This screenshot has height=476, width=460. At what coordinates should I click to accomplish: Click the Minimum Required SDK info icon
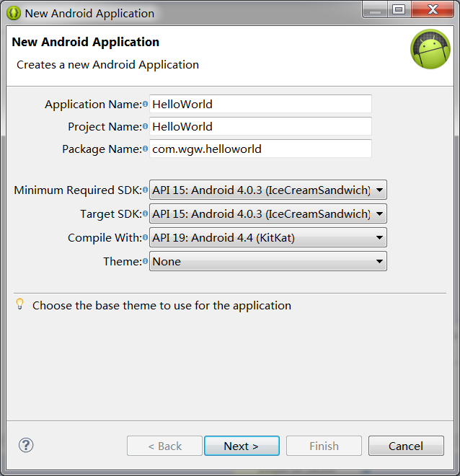coord(146,190)
